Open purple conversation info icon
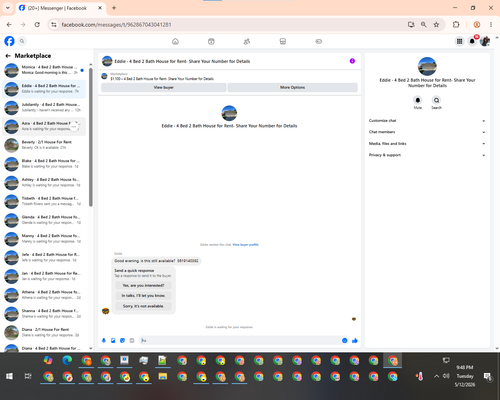This screenshot has height=400, width=500. click(x=352, y=61)
